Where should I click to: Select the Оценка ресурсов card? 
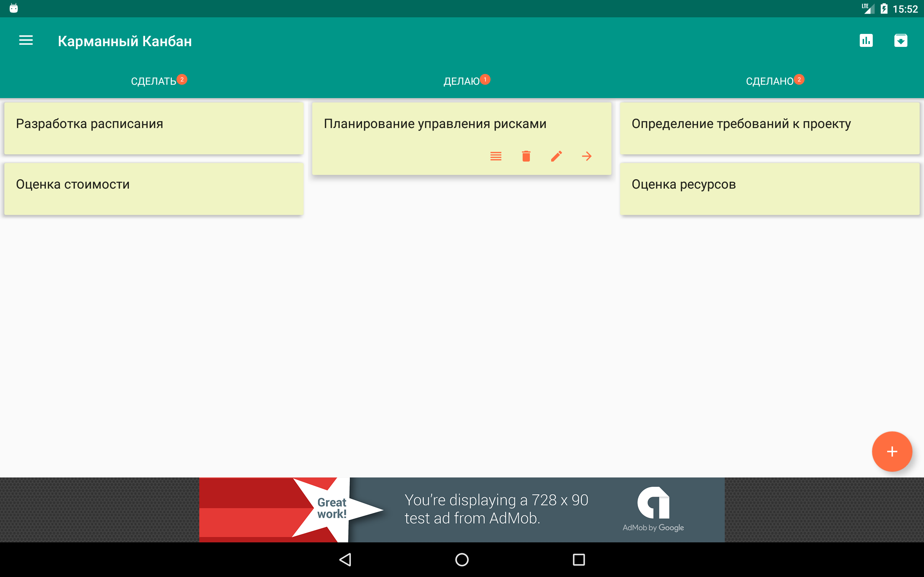pos(770,189)
